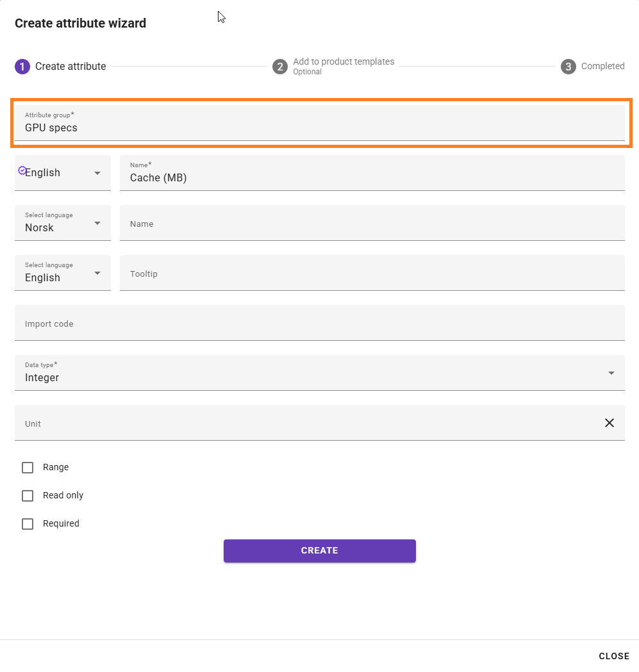Clear the Unit field with X icon
Screen dimensions: 639x672
pyautogui.click(x=609, y=423)
